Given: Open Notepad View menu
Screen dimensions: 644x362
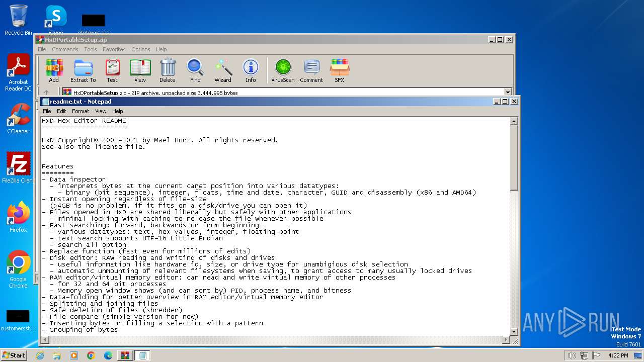Looking at the screenshot, I should (x=101, y=111).
